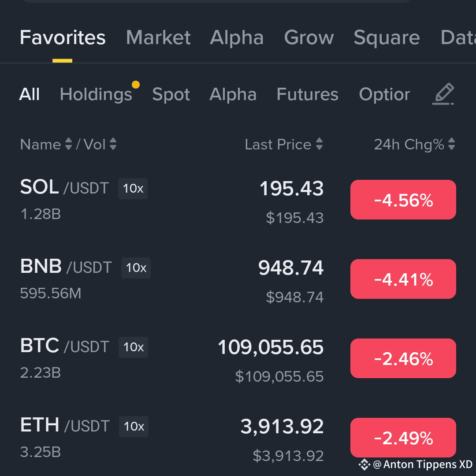This screenshot has height=476, width=476.
Task: Filter favorites by Futures
Action: [x=307, y=94]
